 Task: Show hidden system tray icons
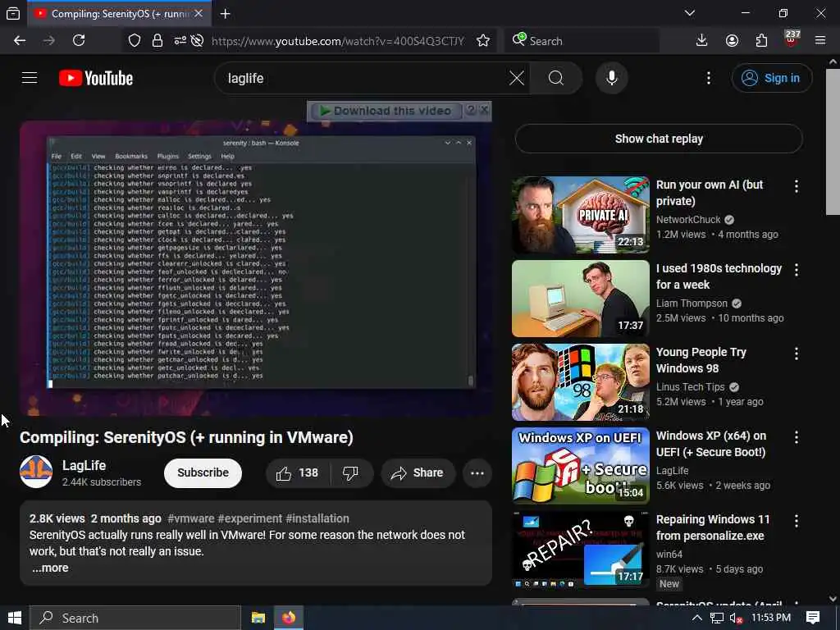pos(697,618)
